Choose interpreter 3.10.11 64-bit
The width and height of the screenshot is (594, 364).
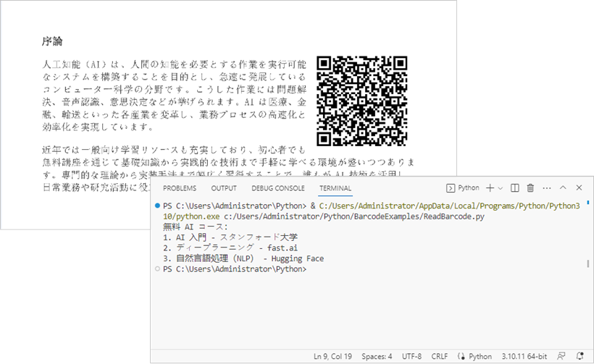point(524,357)
